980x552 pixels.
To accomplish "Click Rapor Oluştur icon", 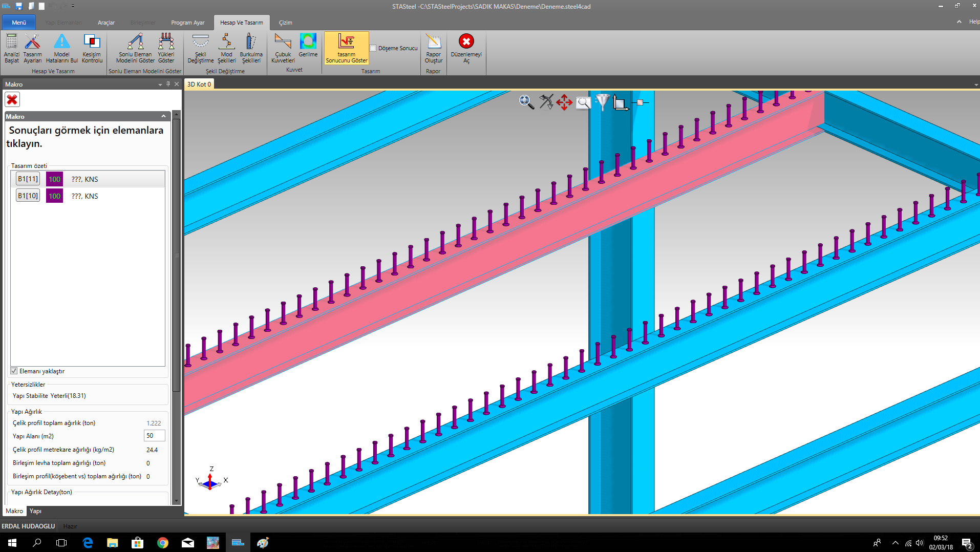I will click(x=433, y=48).
